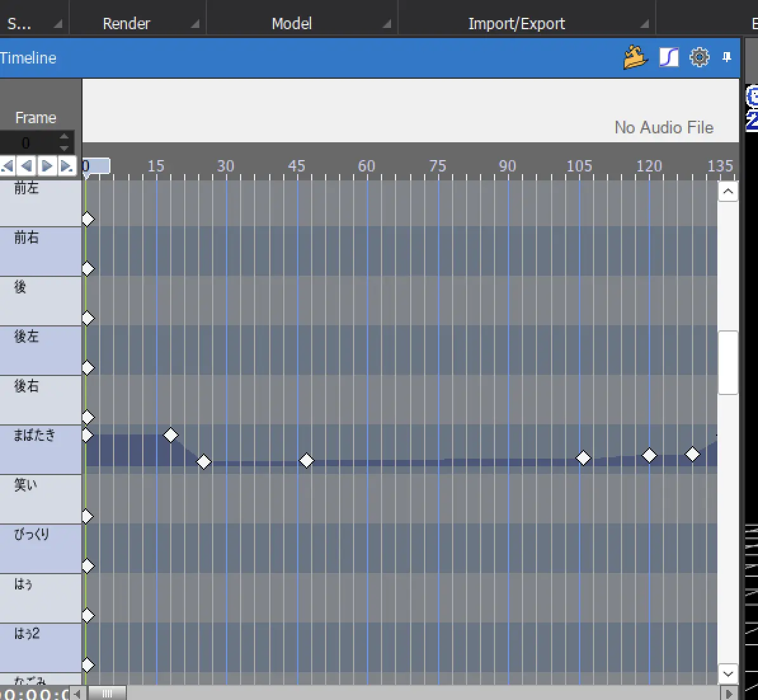
Task: Expand the triangle beside the Render tab
Action: point(195,24)
